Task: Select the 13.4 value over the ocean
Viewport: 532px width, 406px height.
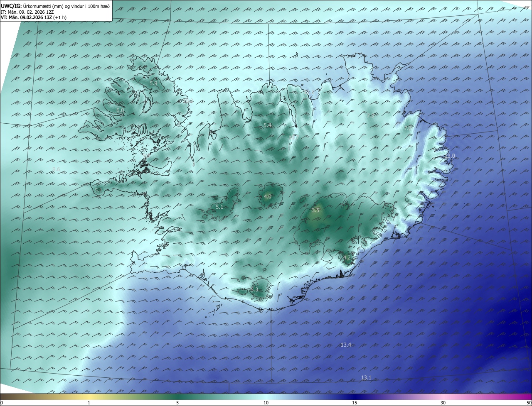Action: click(346, 345)
